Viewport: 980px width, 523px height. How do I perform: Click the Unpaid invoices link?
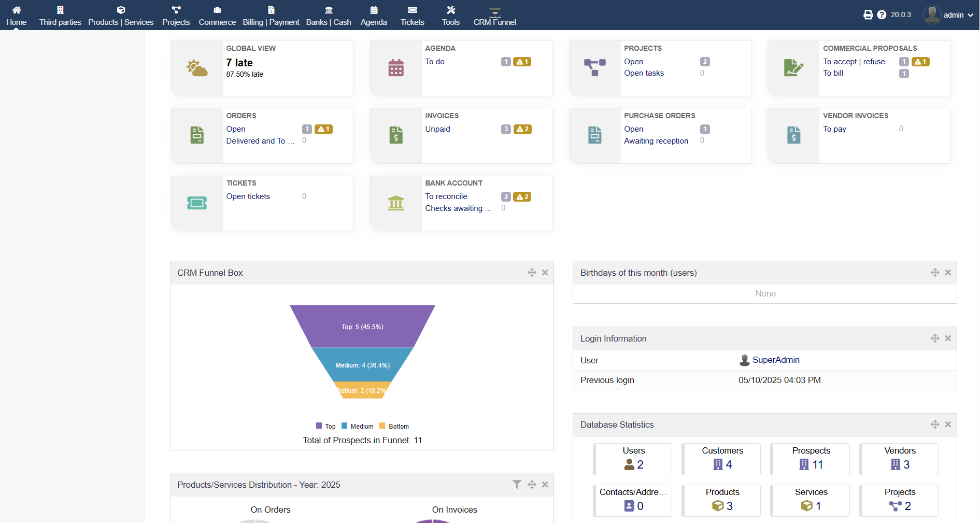coord(437,129)
